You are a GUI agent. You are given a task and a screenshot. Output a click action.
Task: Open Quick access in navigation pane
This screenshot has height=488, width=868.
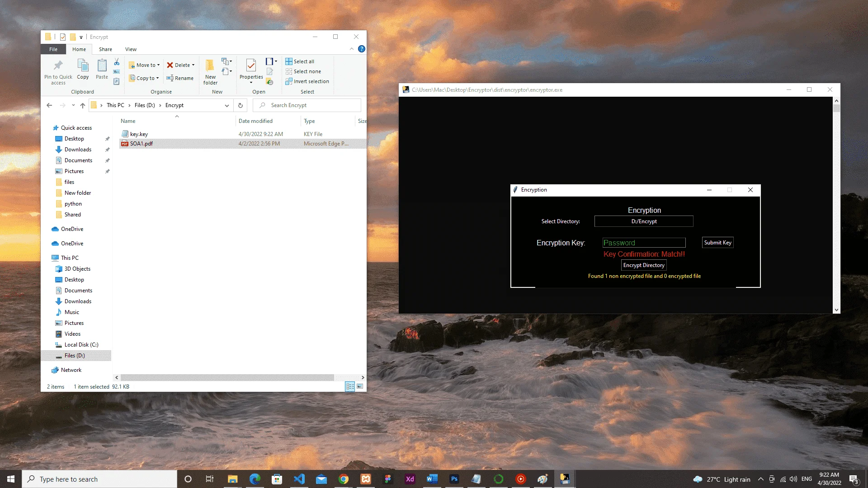pyautogui.click(x=76, y=128)
